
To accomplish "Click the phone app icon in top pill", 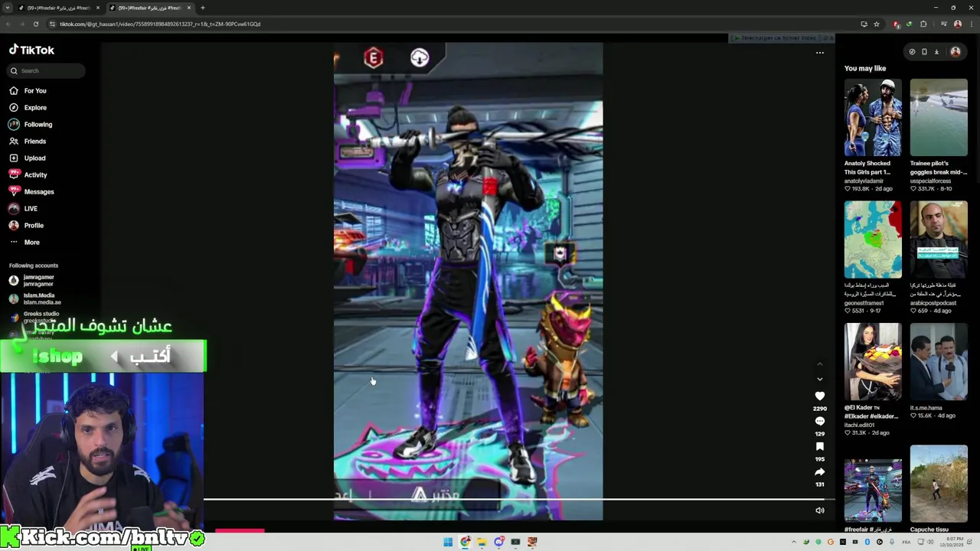I will [924, 52].
